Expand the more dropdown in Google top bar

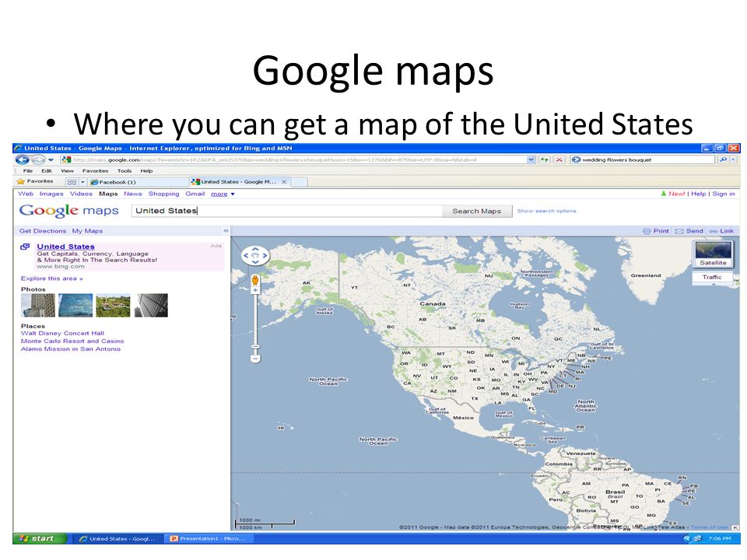(x=223, y=194)
